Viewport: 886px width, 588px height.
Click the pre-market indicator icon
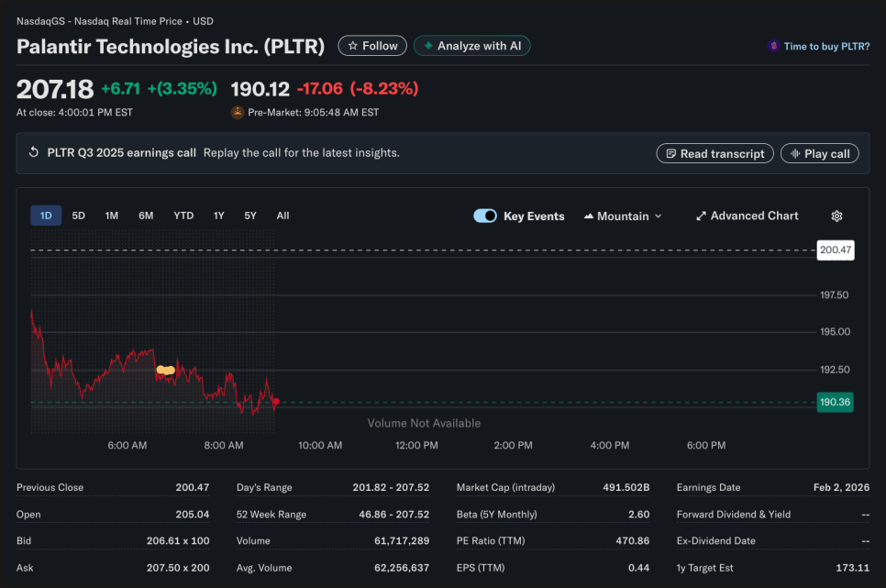[x=238, y=113]
